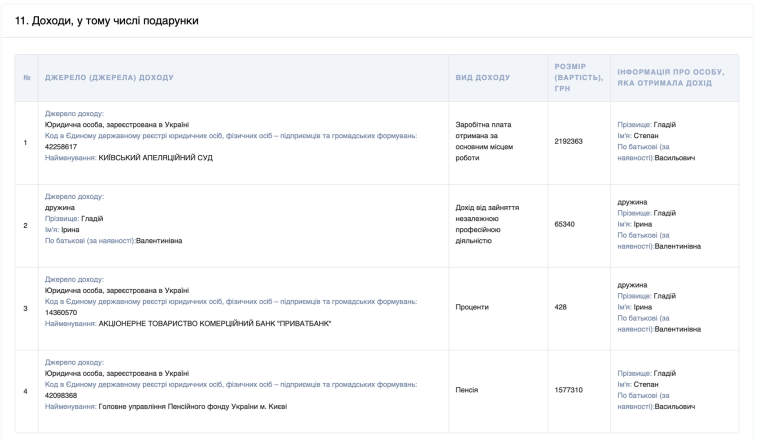
Task: Click "Дохід від зайняття незалежною професійною діяльністю"
Action: [487, 224]
